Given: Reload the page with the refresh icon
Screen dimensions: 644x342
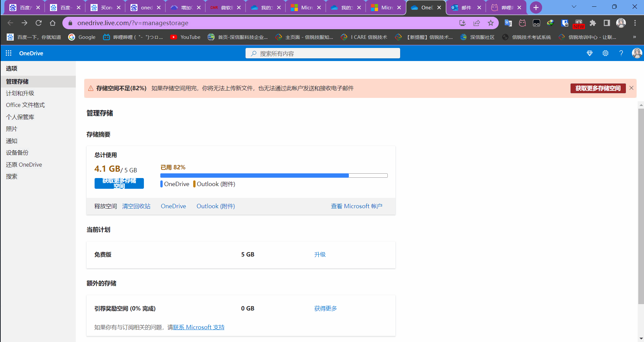Looking at the screenshot, I should 39,23.
